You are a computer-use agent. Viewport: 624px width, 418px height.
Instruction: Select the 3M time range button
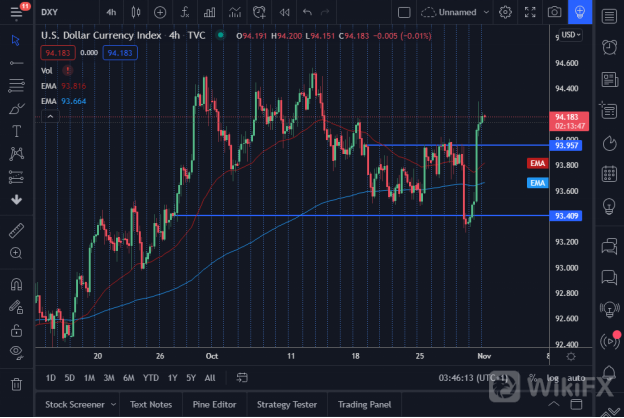(108, 378)
